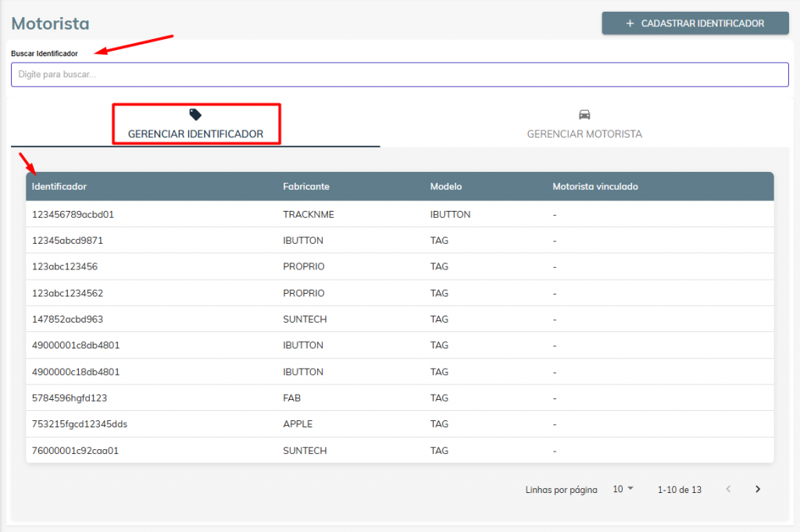Viewport: 800px width, 532px height.
Task: Select identifier 12345abcd9871
Action: [67, 241]
